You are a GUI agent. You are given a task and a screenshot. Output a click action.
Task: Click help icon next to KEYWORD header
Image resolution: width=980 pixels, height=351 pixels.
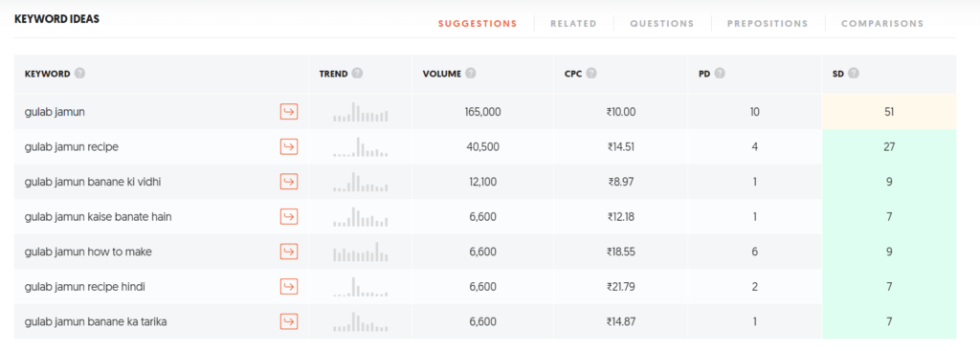[79, 73]
